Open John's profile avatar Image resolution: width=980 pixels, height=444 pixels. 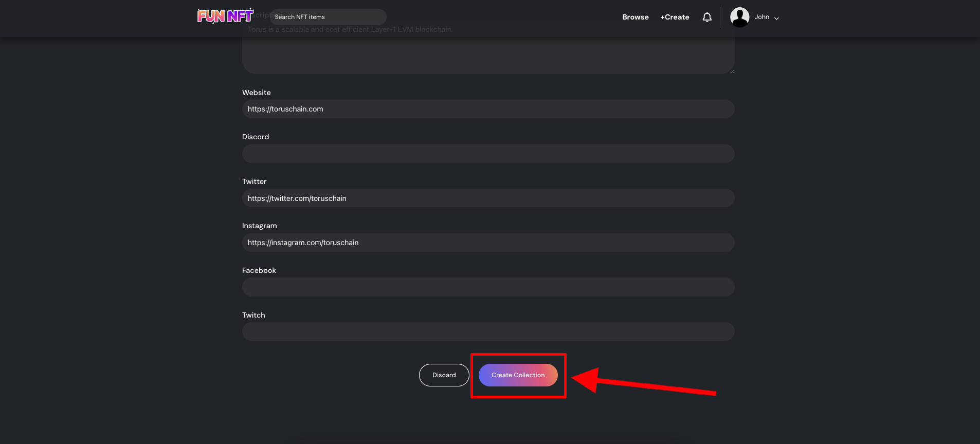739,17
